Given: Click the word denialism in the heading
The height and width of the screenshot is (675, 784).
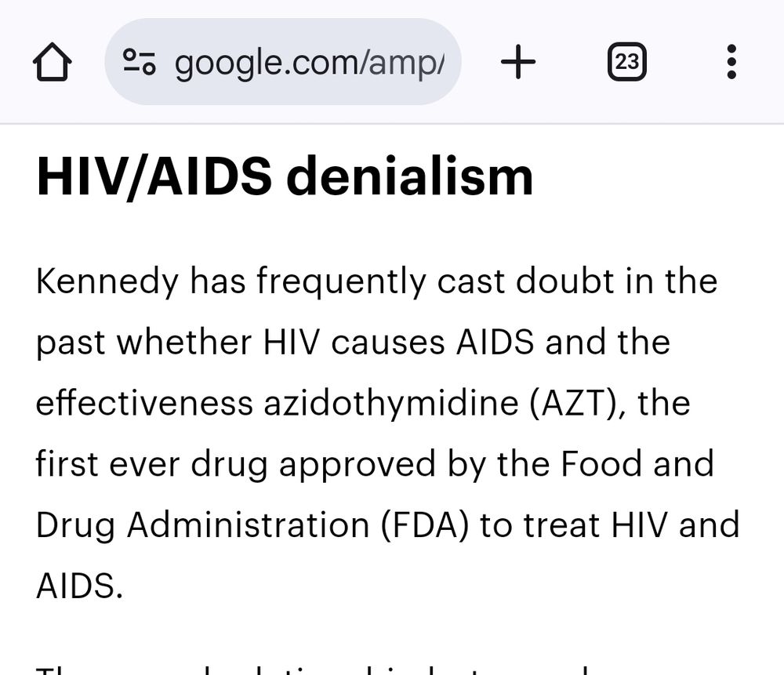Looking at the screenshot, I should [x=410, y=176].
